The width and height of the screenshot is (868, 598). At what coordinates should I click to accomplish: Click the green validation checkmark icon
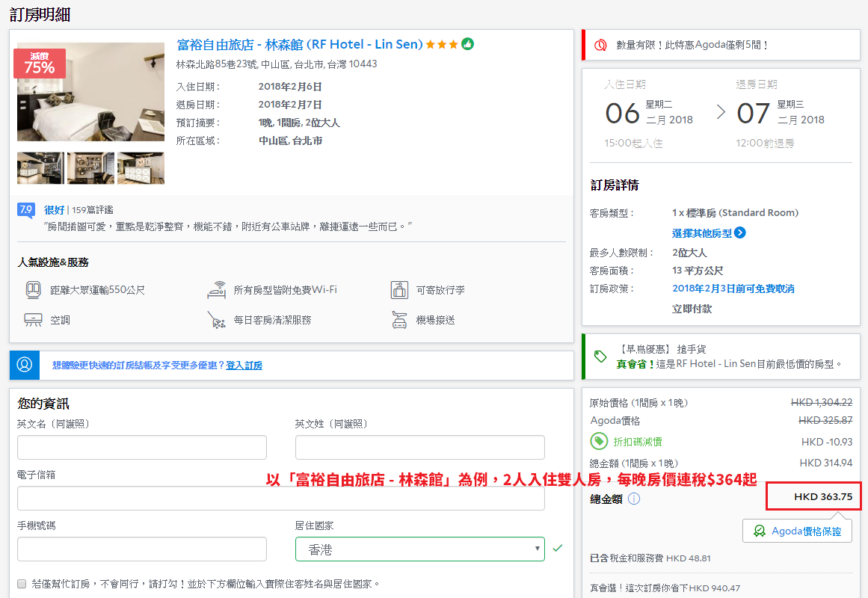tap(558, 548)
